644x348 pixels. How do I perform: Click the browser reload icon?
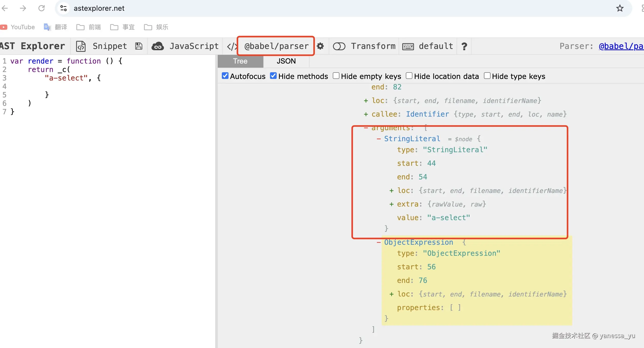[41, 8]
